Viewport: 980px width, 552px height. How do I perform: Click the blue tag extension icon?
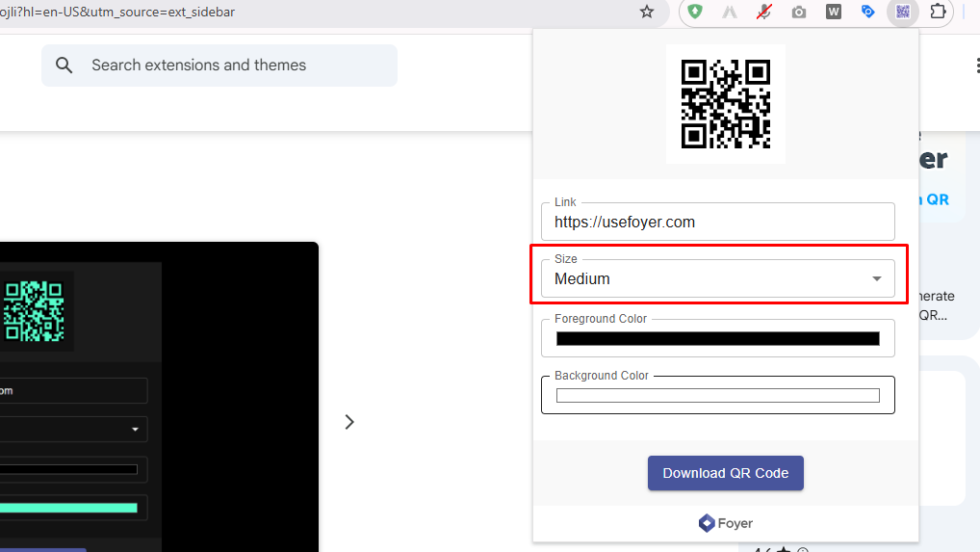pos(867,12)
